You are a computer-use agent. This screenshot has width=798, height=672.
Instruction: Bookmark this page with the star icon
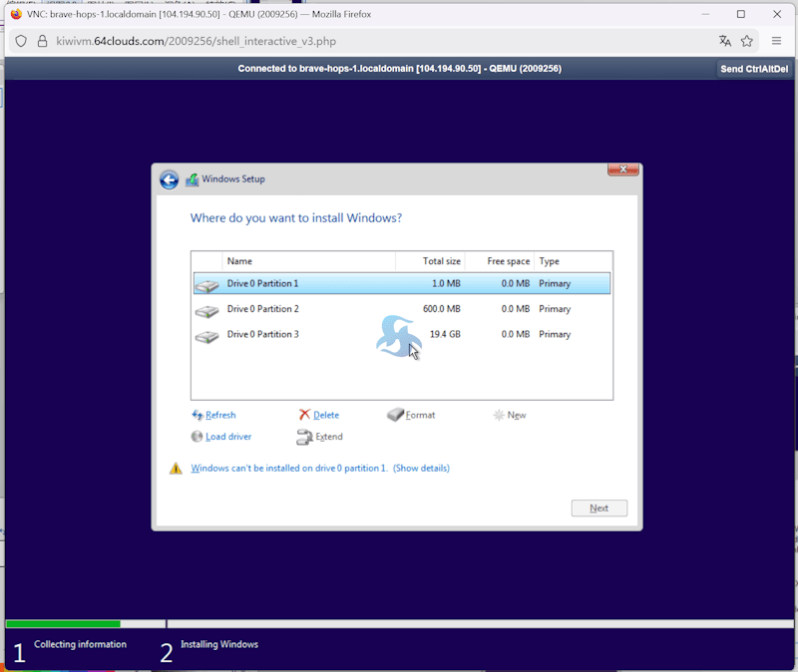(746, 41)
